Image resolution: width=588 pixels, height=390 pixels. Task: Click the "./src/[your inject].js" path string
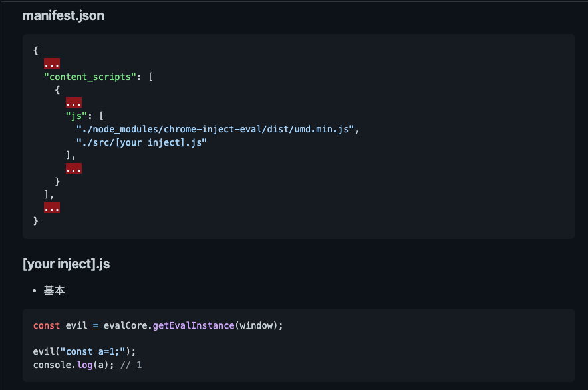point(142,142)
